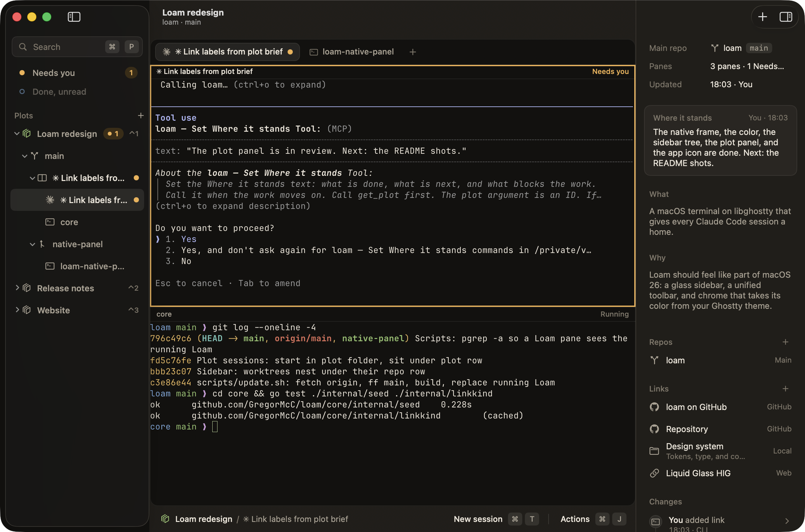The image size is (805, 532).
Task: Click chain link icon for Liquid Glass HIG
Action: coord(654,473)
